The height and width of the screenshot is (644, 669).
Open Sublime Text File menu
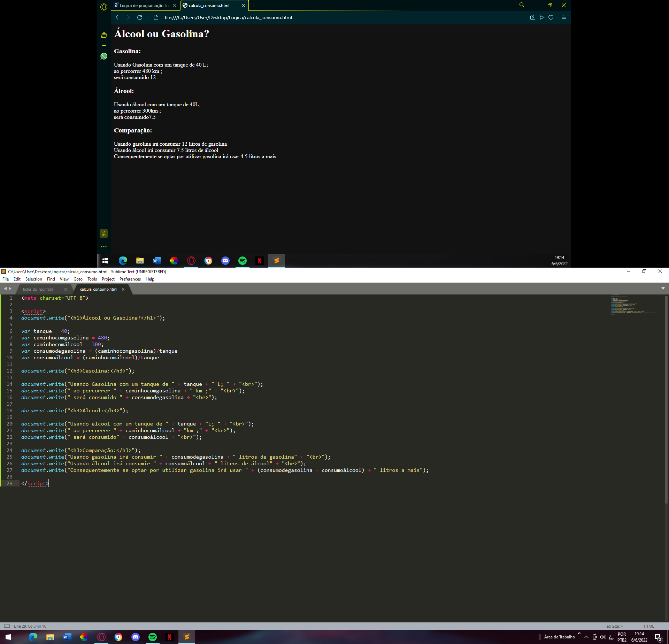6,279
